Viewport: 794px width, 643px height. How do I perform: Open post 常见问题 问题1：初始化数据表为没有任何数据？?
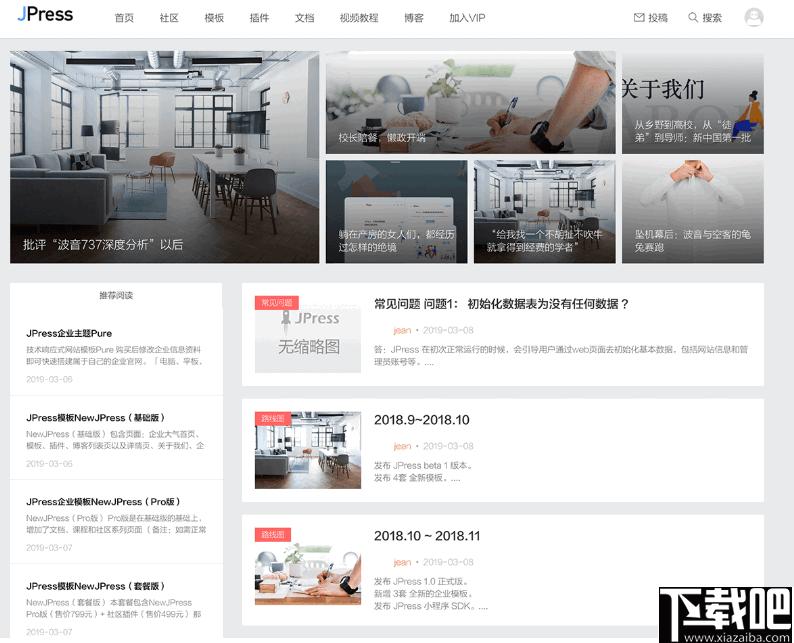[x=501, y=304]
